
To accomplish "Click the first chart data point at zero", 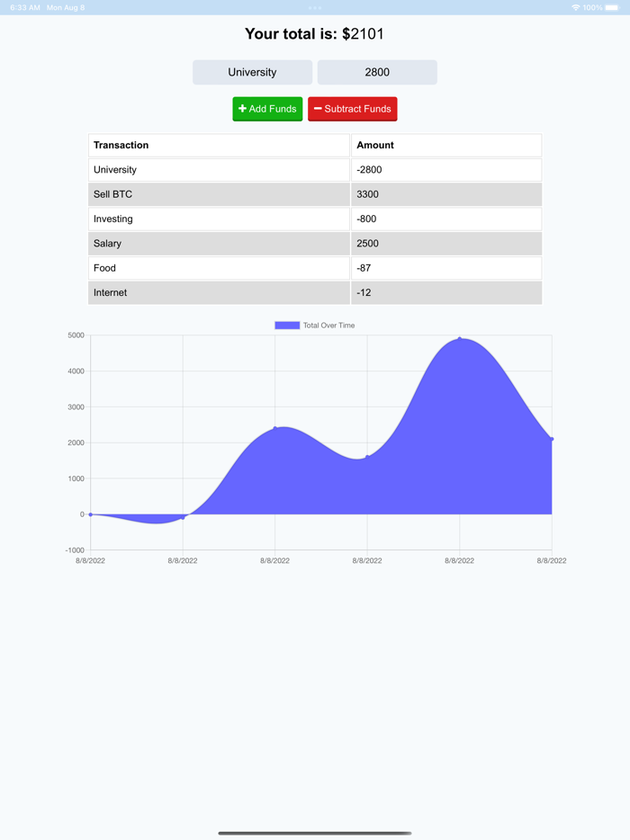I will tap(91, 514).
